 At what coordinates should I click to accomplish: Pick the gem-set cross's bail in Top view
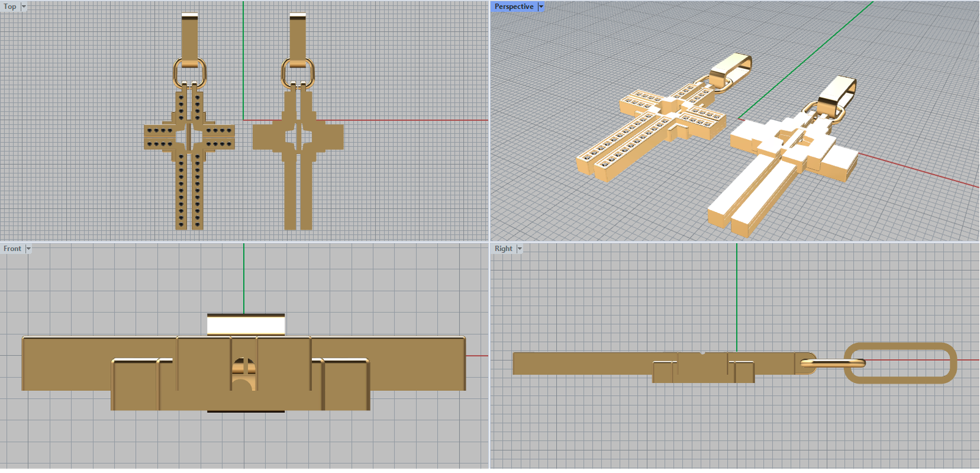[189, 36]
